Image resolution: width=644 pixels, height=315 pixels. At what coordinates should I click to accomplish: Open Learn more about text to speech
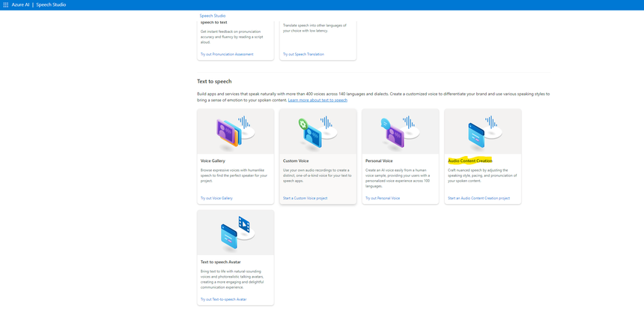(x=318, y=100)
